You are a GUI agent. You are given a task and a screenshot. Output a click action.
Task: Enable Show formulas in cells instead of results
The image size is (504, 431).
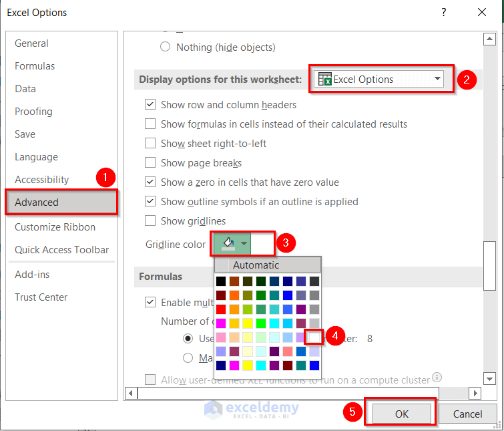150,124
